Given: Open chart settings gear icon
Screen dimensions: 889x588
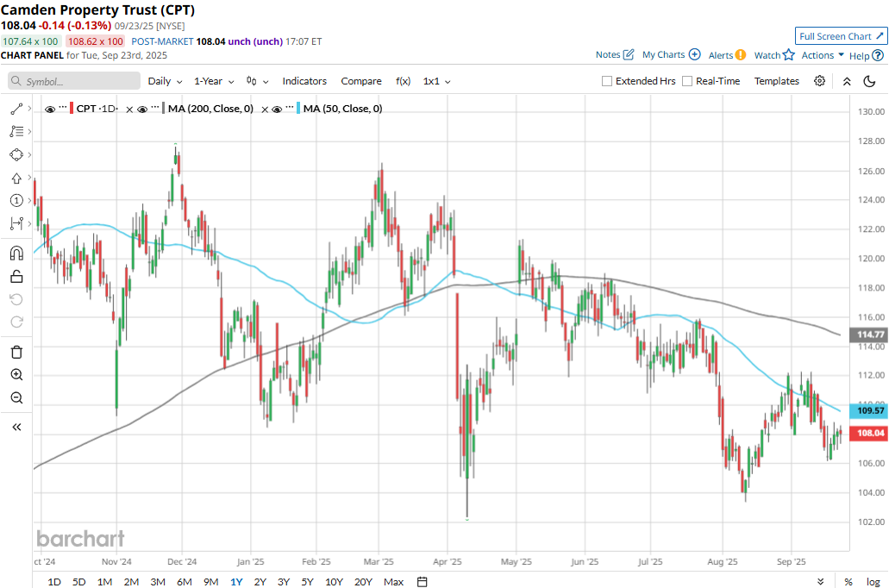Looking at the screenshot, I should pyautogui.click(x=819, y=81).
